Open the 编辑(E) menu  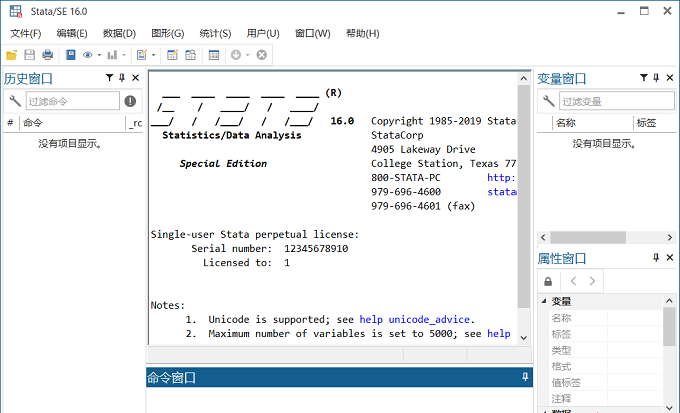pos(72,33)
